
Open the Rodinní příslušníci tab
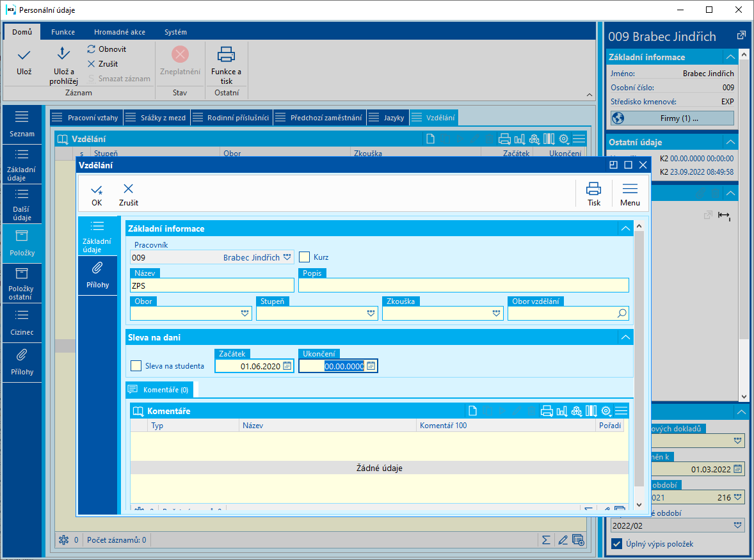tap(232, 118)
